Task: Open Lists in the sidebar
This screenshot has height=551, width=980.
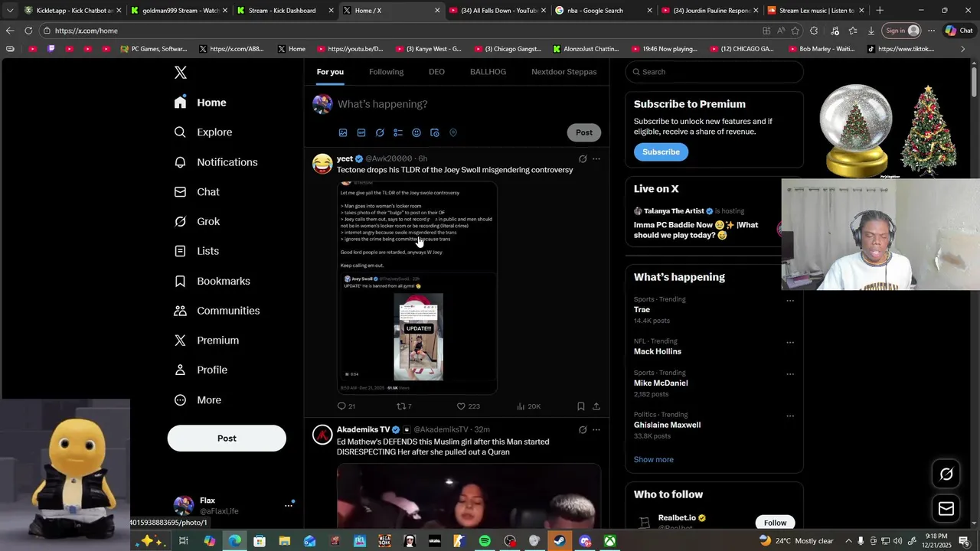Action: (197, 251)
